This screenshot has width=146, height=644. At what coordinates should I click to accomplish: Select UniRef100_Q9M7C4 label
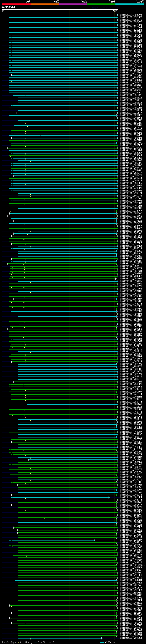131,638
